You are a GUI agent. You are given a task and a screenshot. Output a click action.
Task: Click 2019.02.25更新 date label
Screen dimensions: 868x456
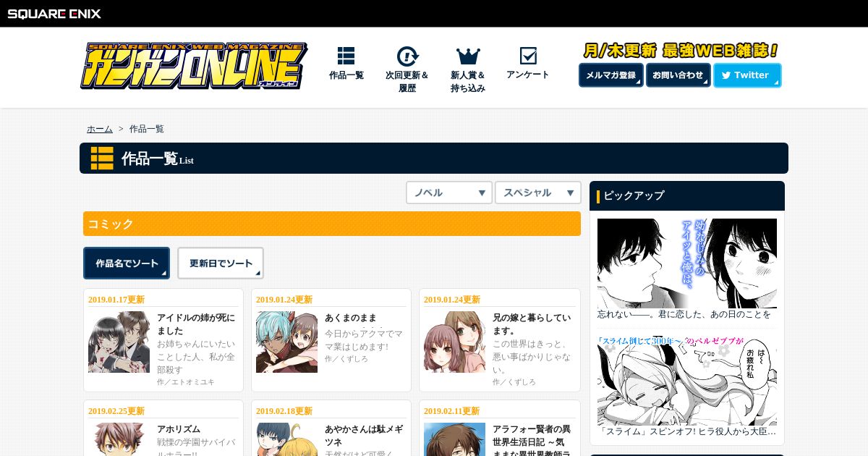tap(116, 411)
